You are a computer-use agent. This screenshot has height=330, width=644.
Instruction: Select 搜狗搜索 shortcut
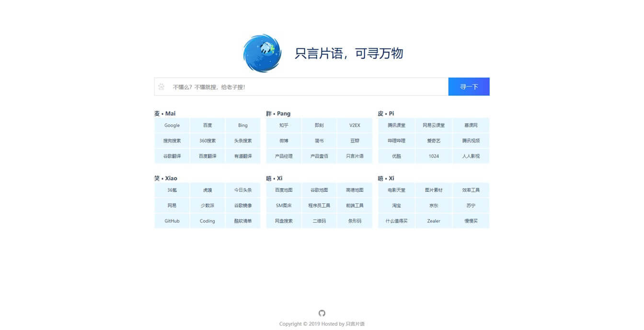point(172,141)
